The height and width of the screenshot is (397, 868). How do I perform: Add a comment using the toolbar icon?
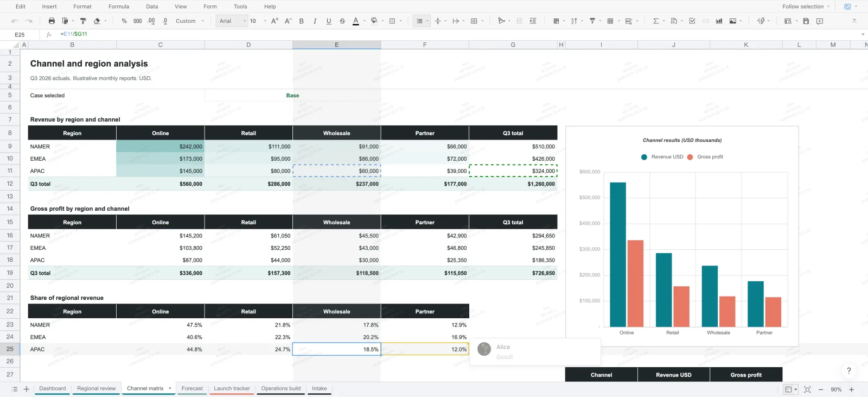820,21
